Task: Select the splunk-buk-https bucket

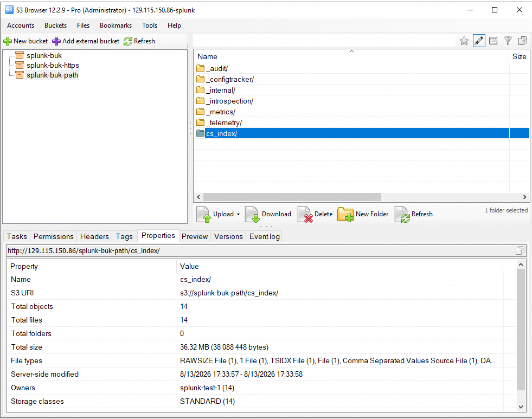Action: 53,66
